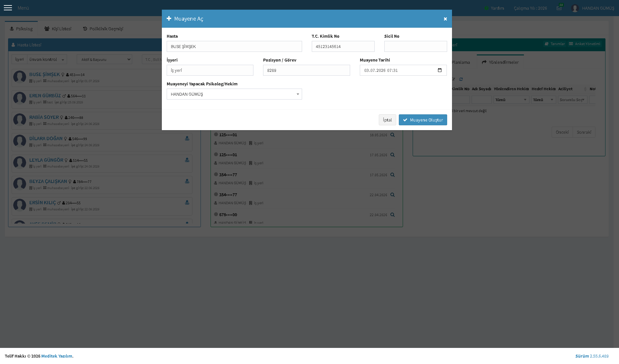Image resolution: width=619 pixels, height=364 pixels.
Task: Click the doctor icon on BEYZA ÇALIŞKAN row
Action: [x=187, y=181]
